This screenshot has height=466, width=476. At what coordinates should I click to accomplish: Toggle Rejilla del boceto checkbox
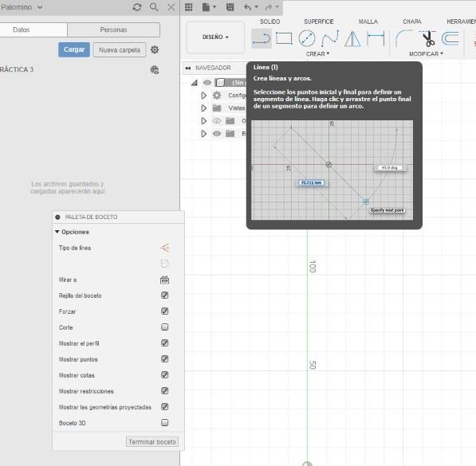164,296
